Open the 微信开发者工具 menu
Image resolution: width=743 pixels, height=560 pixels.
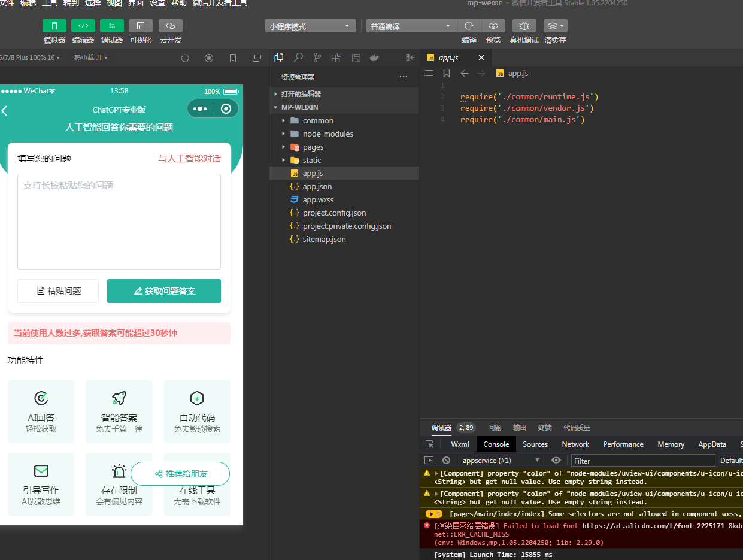click(x=220, y=3)
